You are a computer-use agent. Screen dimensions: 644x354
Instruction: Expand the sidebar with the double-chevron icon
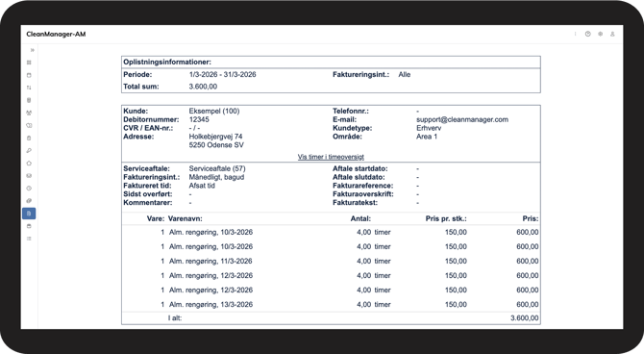point(32,50)
